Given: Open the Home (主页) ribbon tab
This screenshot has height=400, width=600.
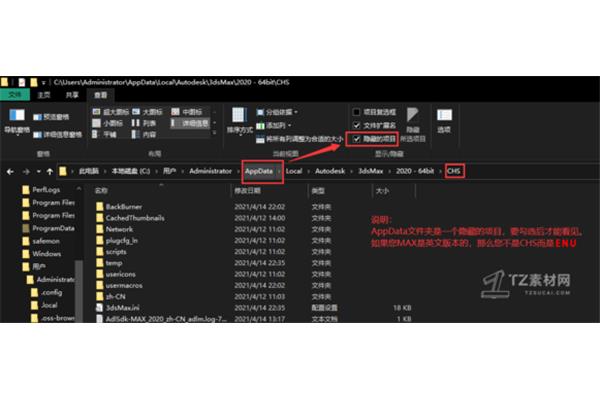Looking at the screenshot, I should pos(44,95).
